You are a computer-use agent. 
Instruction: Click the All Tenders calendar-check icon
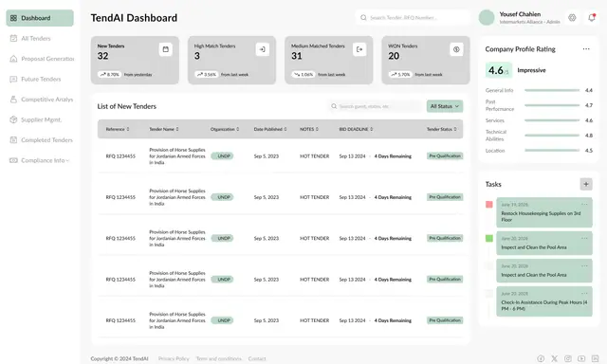click(x=13, y=38)
